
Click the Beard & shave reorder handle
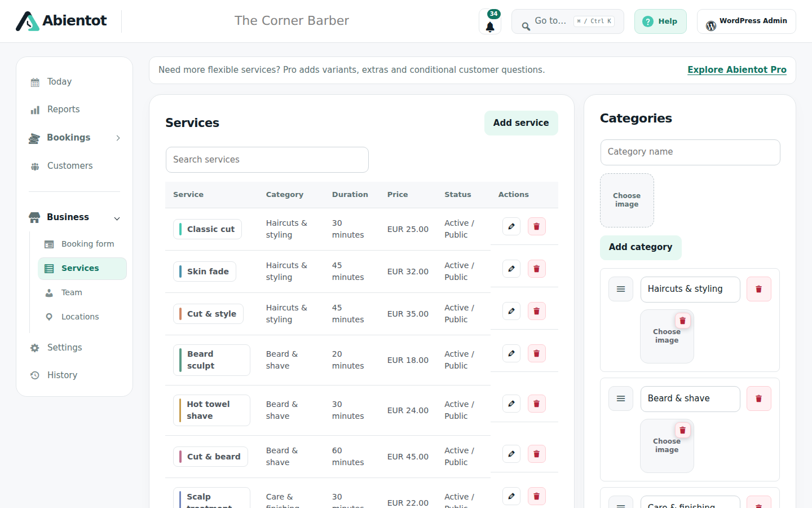[621, 398]
